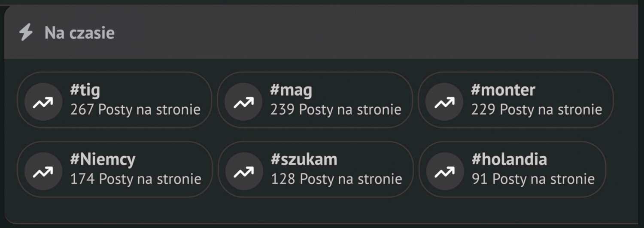Click the lightning bolt icon beside Na czasie
Screen dimensions: 644x228
click(26, 33)
